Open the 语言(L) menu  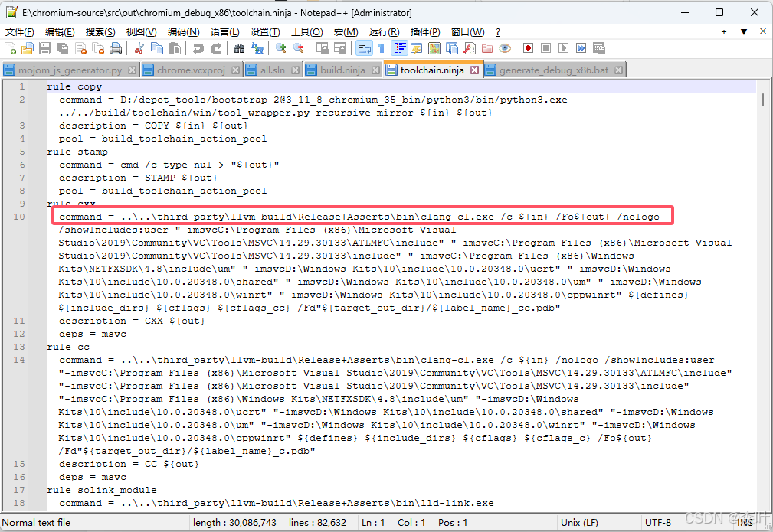point(224,32)
